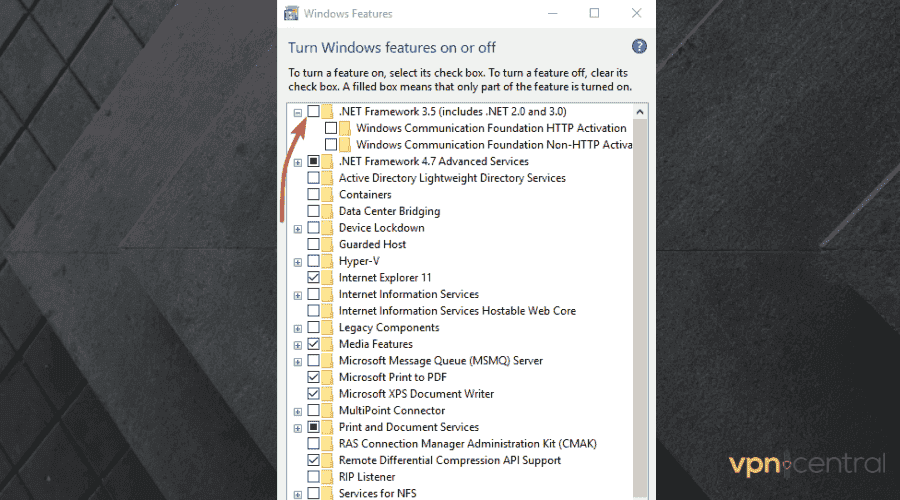Click the folder icon beside Data Center Bridging

(x=327, y=211)
